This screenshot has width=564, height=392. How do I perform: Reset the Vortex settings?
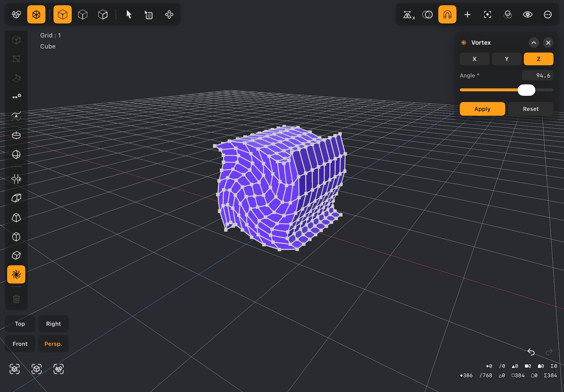pyautogui.click(x=531, y=109)
